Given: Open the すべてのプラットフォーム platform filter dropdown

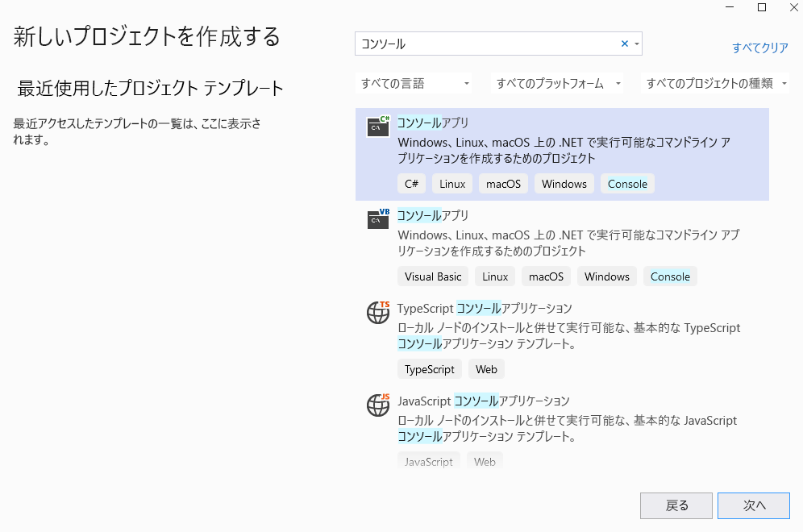Looking at the screenshot, I should click(x=557, y=84).
